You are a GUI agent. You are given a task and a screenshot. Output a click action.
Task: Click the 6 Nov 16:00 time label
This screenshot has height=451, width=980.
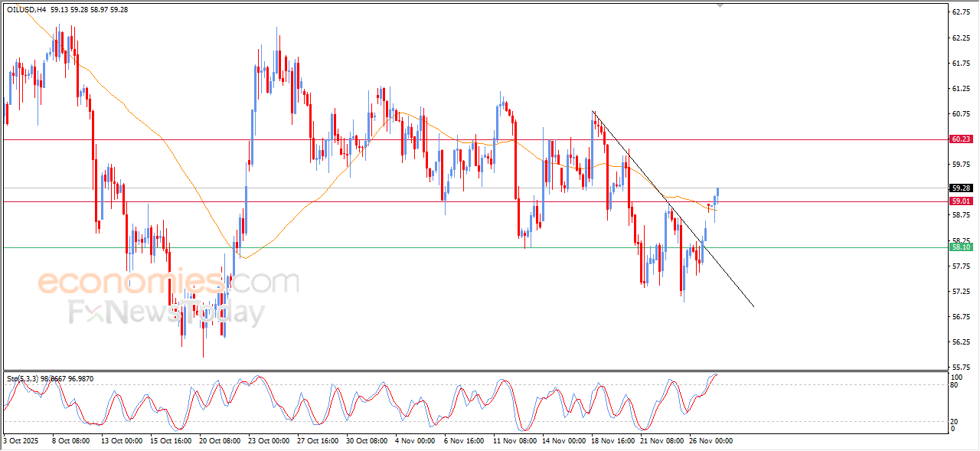pos(465,441)
